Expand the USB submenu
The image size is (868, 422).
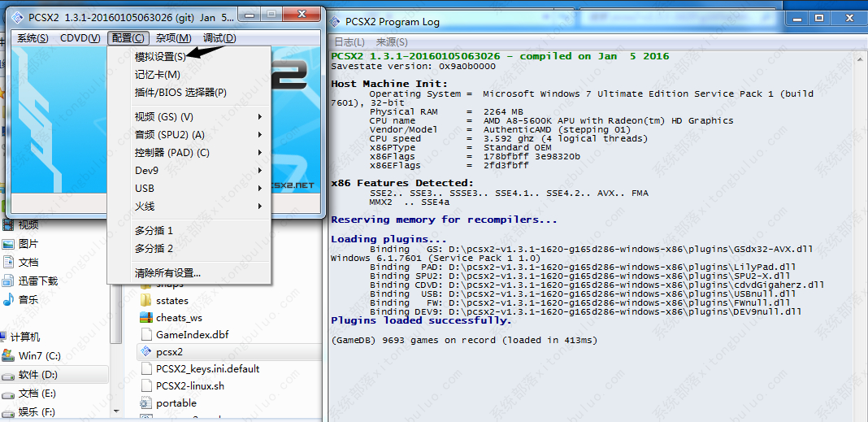tap(189, 189)
